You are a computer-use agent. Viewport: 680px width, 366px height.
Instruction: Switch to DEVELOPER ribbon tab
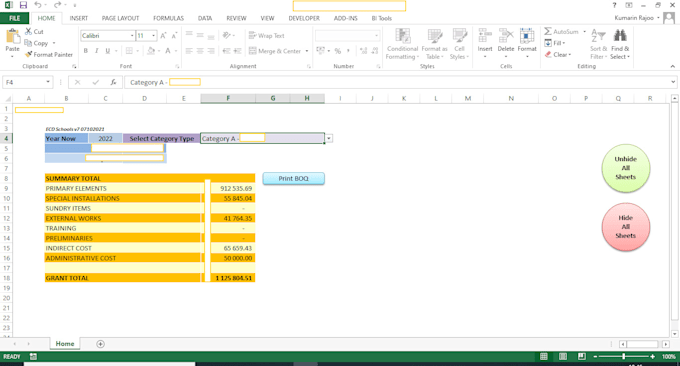[304, 18]
